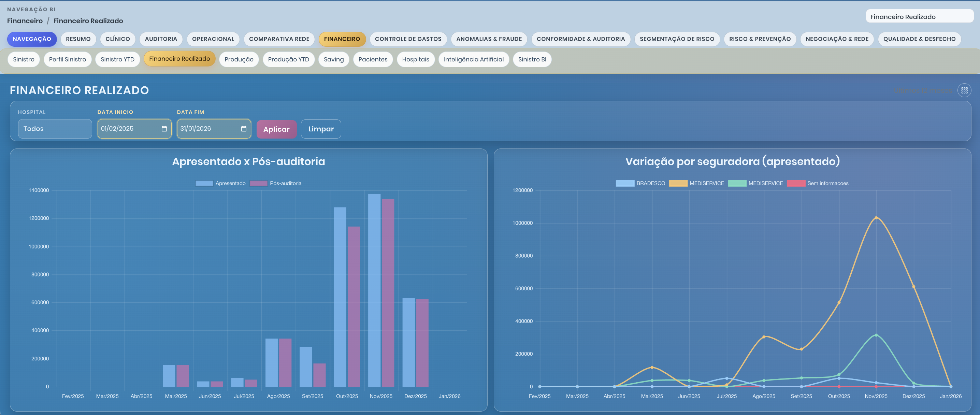Open the QUALIDADE & DESFECHO tab
This screenshot has height=415, width=980.
pos(920,39)
